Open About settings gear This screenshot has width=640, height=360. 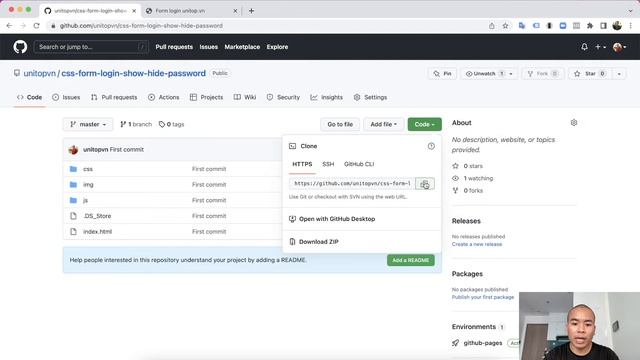[574, 122]
